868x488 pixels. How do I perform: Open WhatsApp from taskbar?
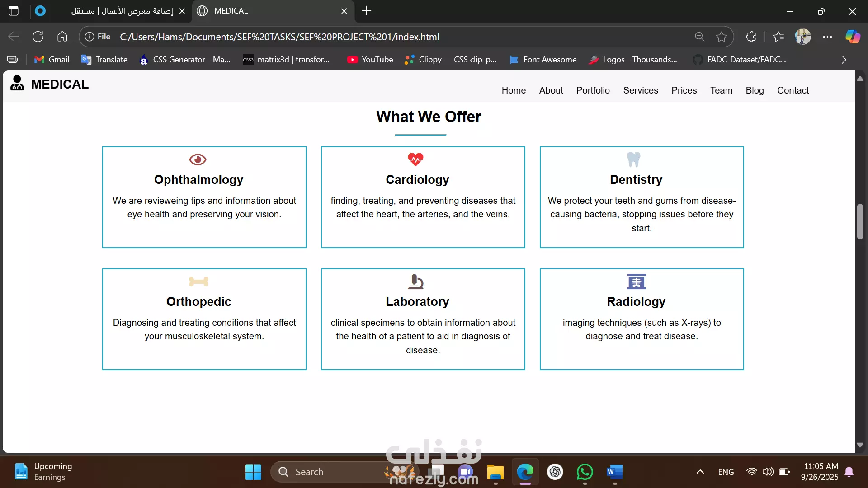(x=585, y=472)
